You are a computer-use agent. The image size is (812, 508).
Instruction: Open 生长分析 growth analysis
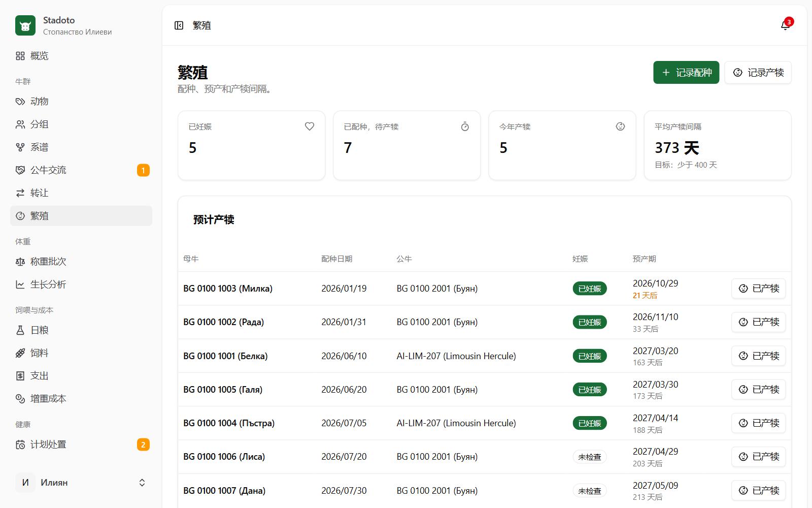[81, 284]
